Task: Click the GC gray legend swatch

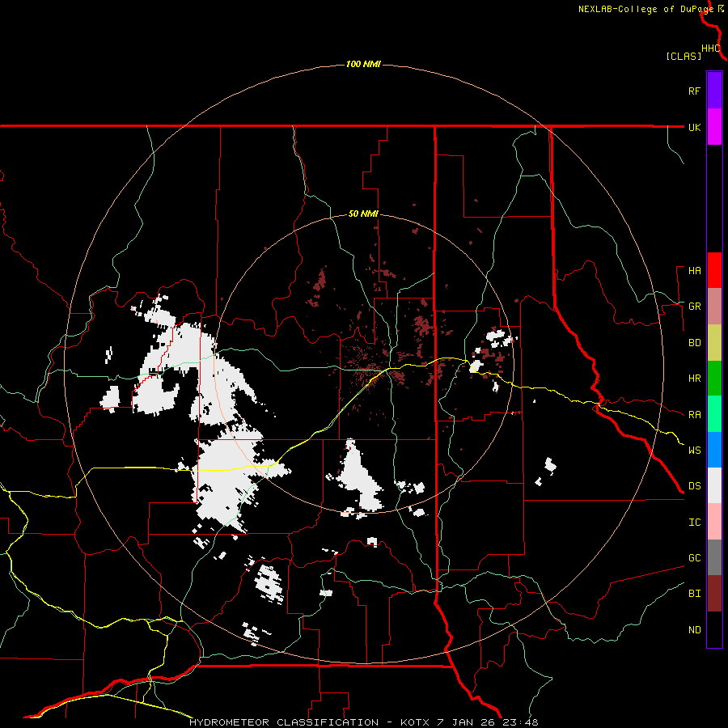Action: pyautogui.click(x=714, y=557)
